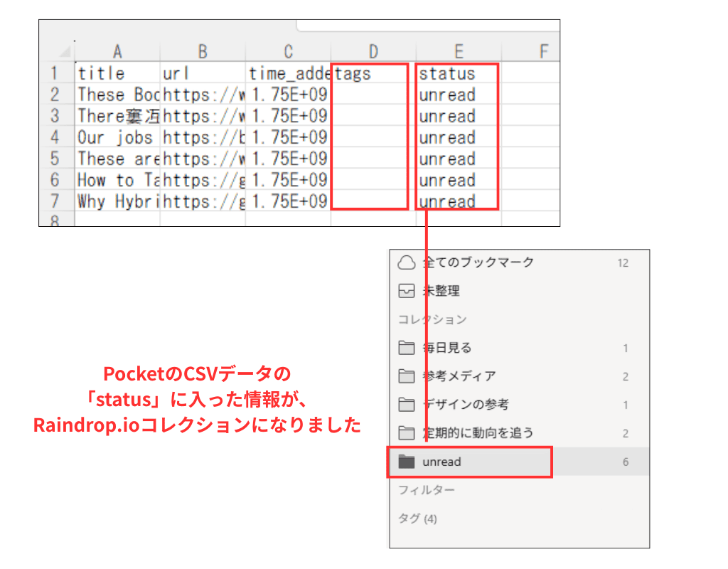
Task: Click the 参考メディア folder icon
Action: tap(406, 376)
